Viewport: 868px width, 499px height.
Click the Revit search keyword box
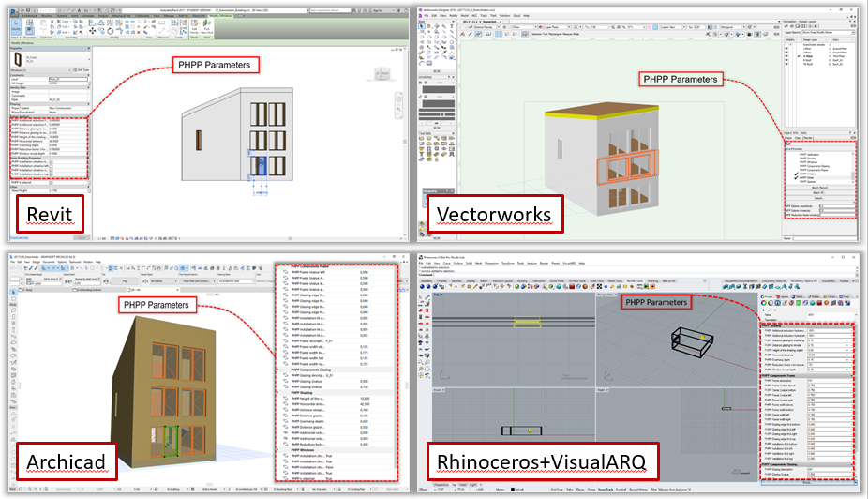332,10
